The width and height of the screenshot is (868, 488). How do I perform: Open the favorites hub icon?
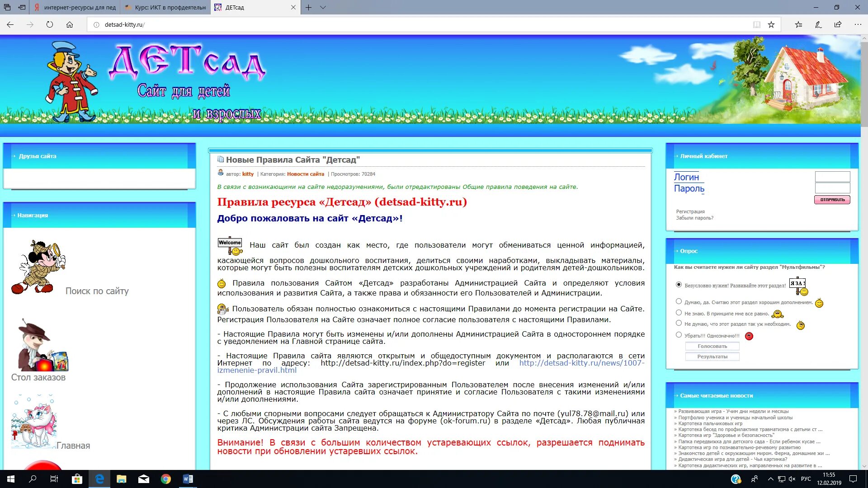pyautogui.click(x=798, y=25)
